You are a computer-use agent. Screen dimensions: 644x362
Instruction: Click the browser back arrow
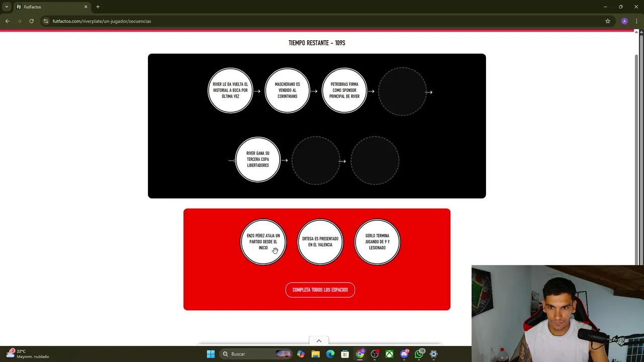[x=7, y=21]
